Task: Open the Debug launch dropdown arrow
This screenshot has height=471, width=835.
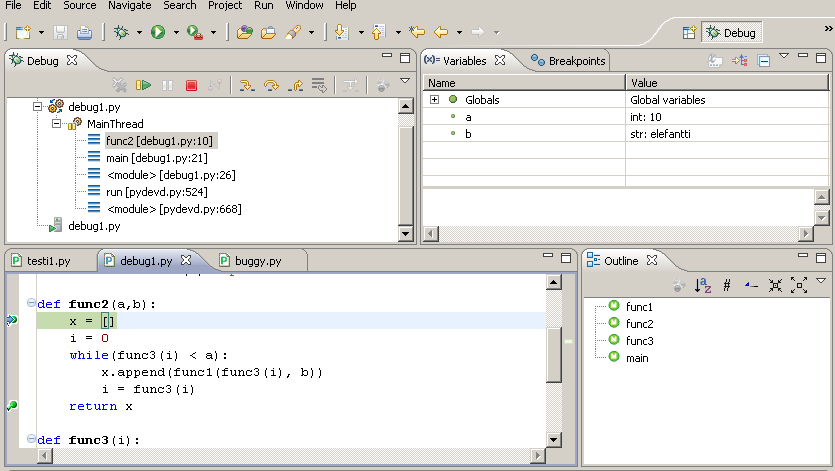Action: point(138,33)
